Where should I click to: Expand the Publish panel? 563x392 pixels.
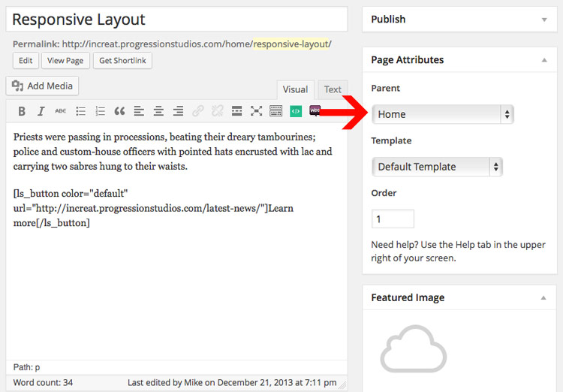pos(544,20)
